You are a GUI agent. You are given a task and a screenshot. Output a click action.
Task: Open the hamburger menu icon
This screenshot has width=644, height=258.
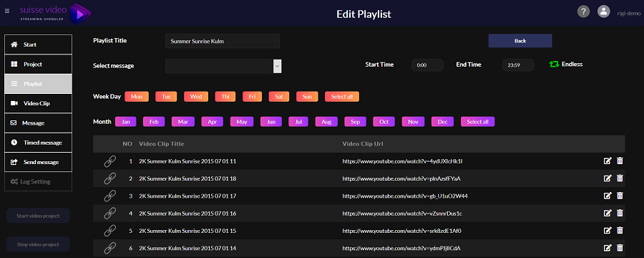7,11
